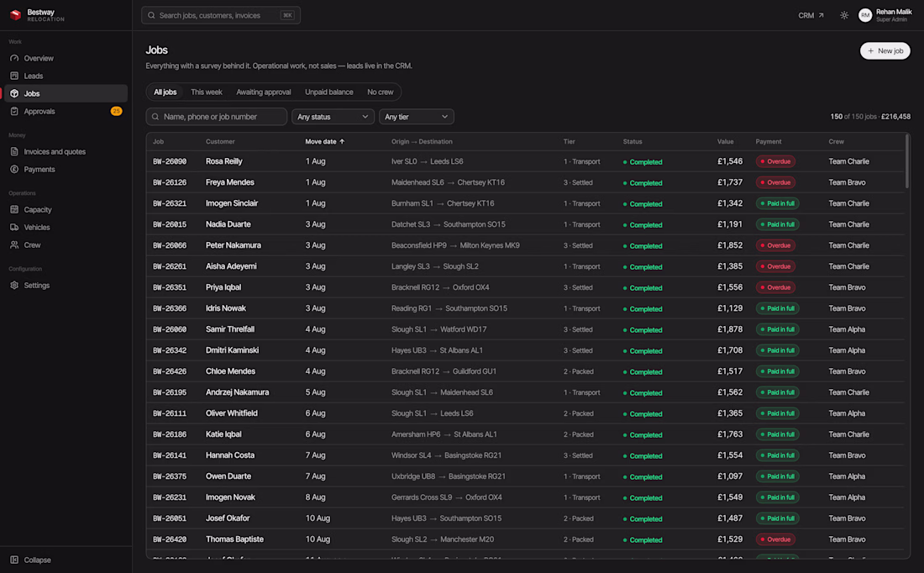
Task: Click the global search magnifier icon
Action: click(151, 15)
